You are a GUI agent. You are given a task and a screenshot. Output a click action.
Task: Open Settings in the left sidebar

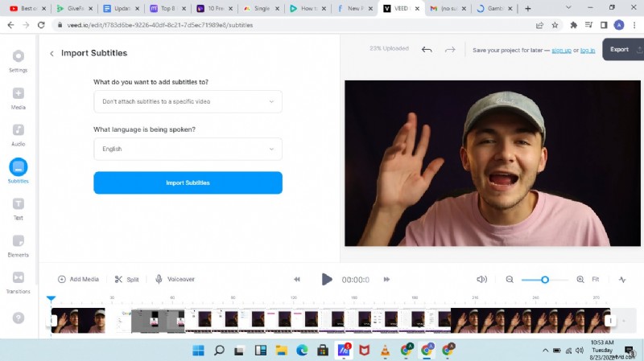18,56
